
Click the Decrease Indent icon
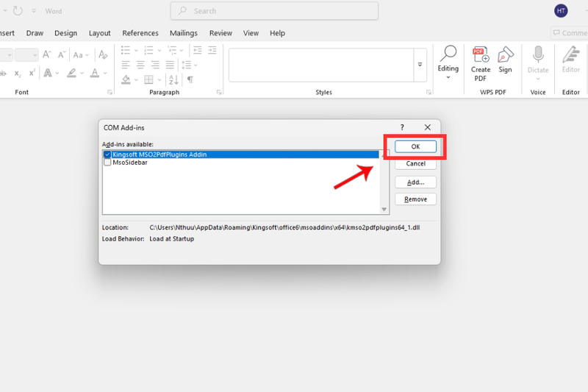point(197,50)
